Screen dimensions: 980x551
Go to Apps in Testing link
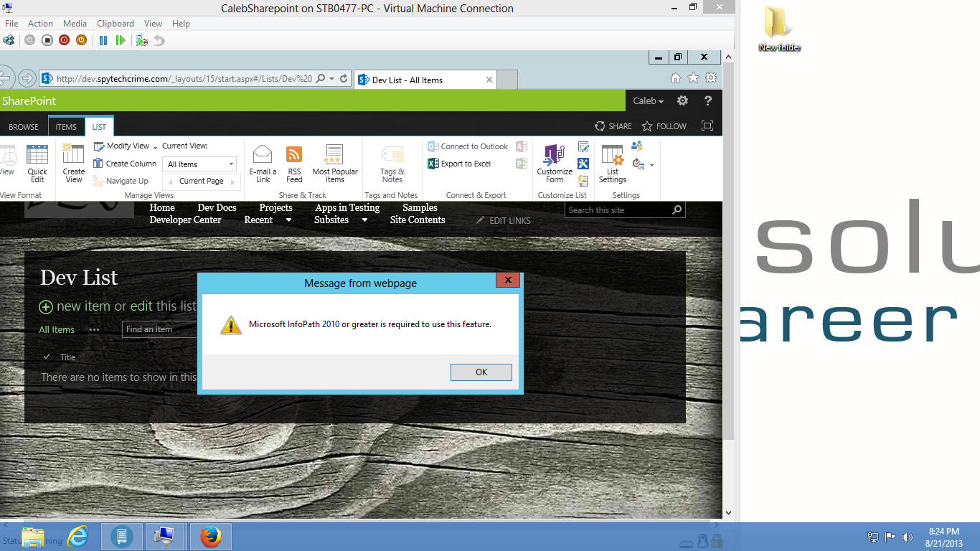click(x=347, y=208)
